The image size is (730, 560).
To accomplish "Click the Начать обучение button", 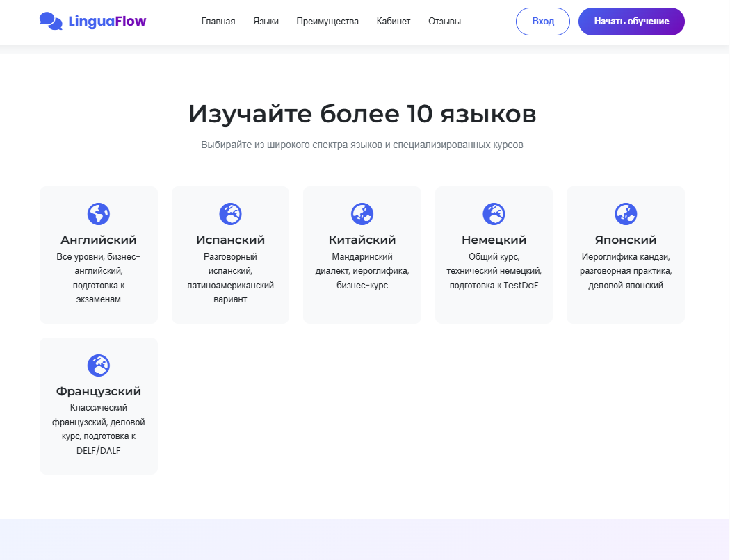I will (631, 22).
